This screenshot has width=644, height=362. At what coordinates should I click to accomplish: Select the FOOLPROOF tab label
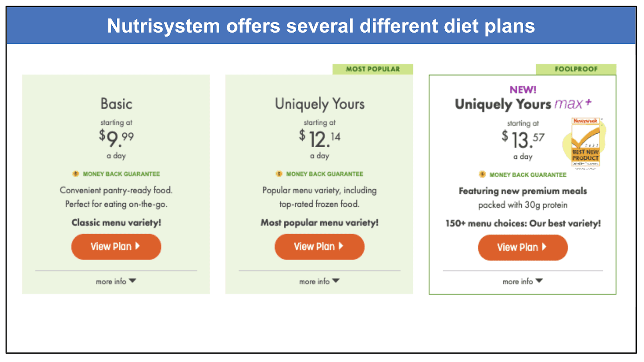click(x=576, y=69)
